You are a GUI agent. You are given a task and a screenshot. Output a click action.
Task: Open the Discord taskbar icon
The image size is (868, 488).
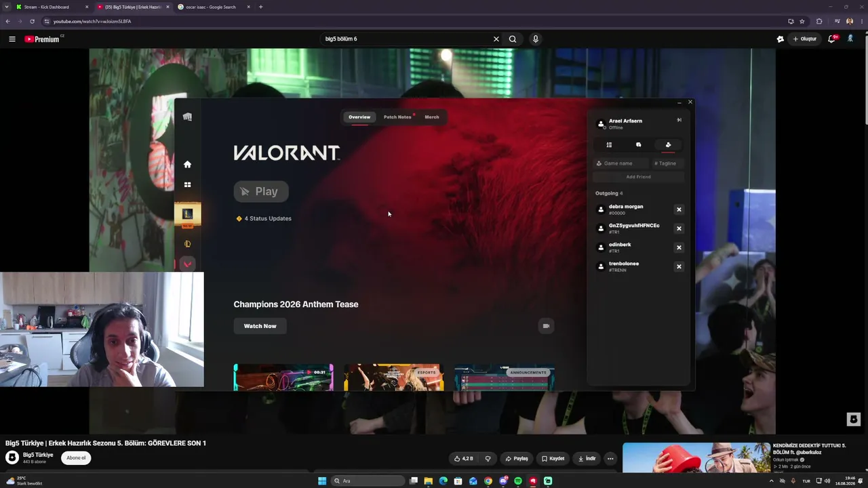[x=503, y=481]
